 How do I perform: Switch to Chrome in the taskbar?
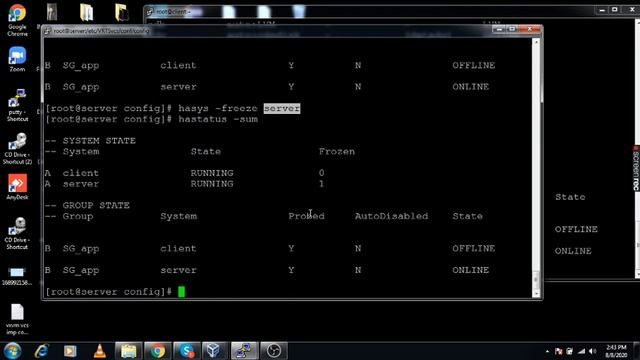click(x=158, y=351)
